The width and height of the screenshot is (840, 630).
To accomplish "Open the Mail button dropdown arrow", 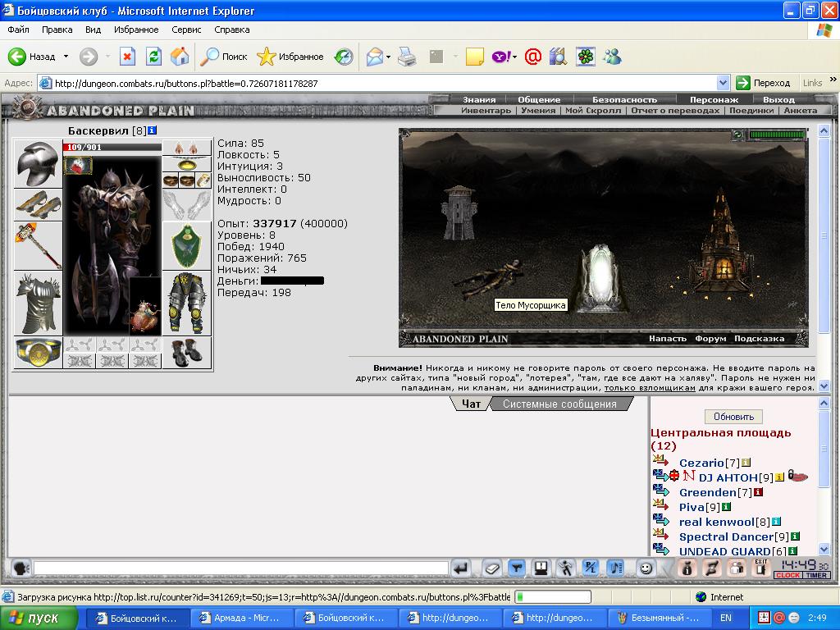I will click(388, 57).
